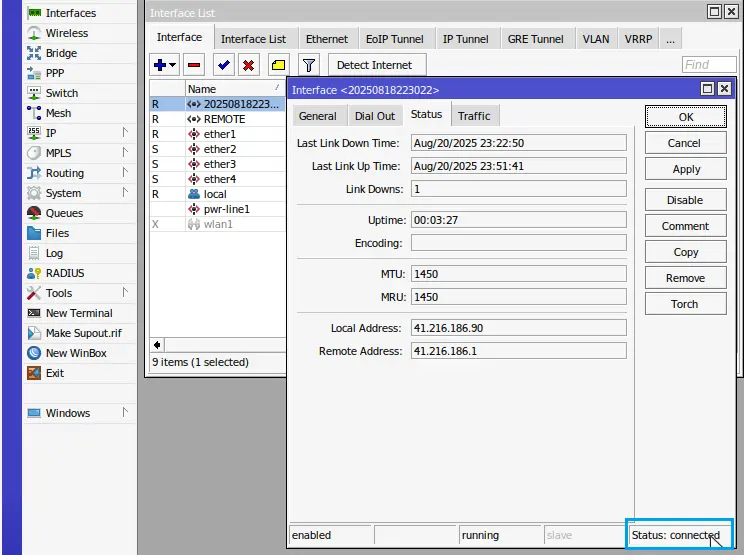Click the funnel filter icon
Screen dimensions: 744x555
[x=309, y=65]
